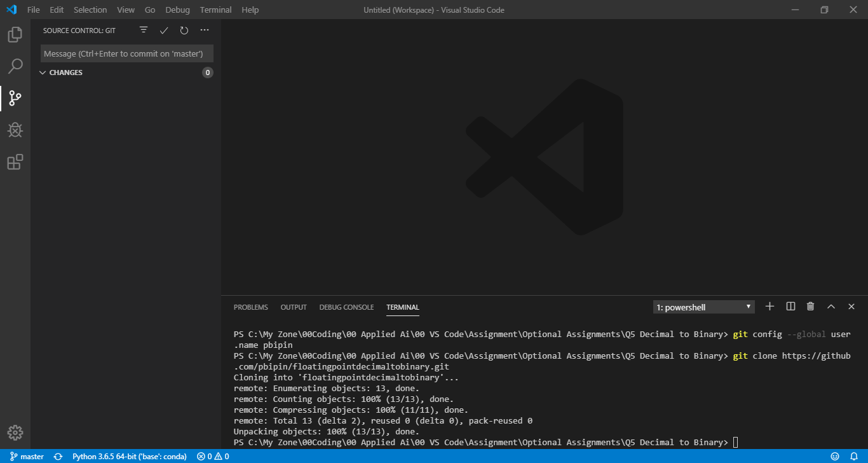Open the Run and Debug view
The width and height of the screenshot is (868, 463).
(14, 130)
